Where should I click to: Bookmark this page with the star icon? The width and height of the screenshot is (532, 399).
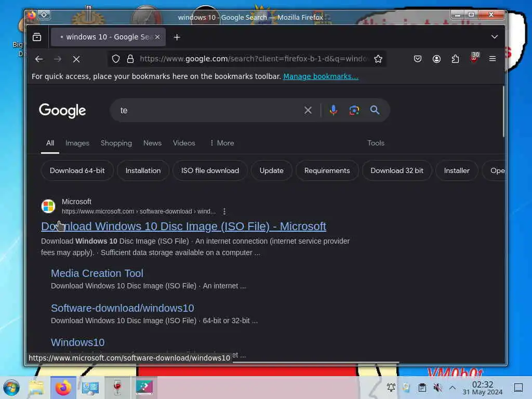click(x=378, y=59)
